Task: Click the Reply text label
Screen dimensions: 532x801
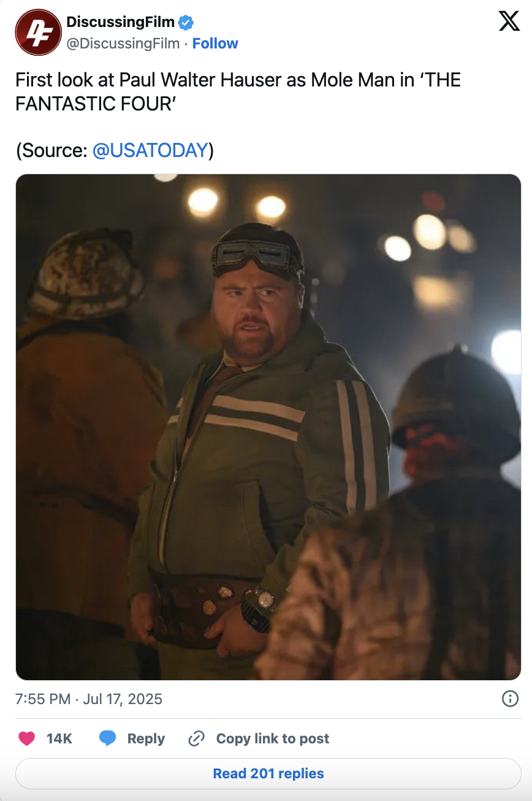Action: click(146, 738)
